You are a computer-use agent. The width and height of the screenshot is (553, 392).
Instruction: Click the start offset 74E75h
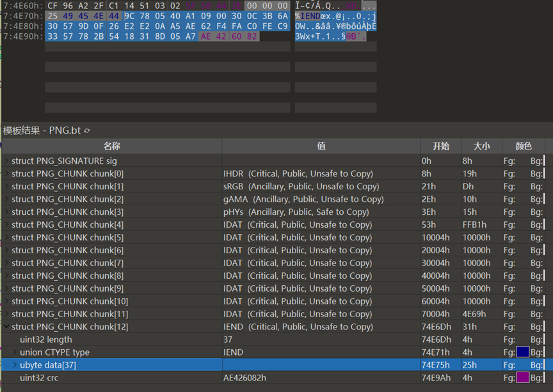(436, 365)
